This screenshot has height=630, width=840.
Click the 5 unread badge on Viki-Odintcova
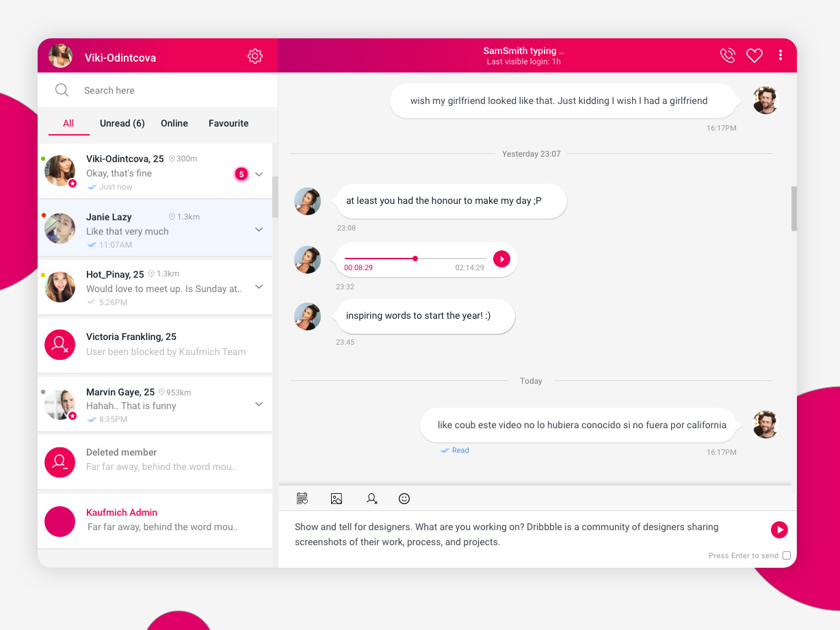pyautogui.click(x=241, y=174)
